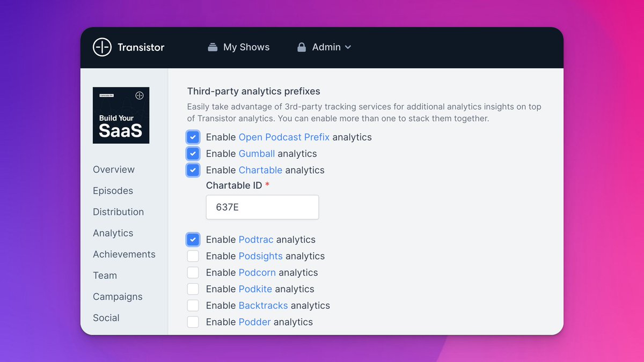644x362 pixels.
Task: Turn off the Podtrac analytics checkbox
Action: (193, 240)
